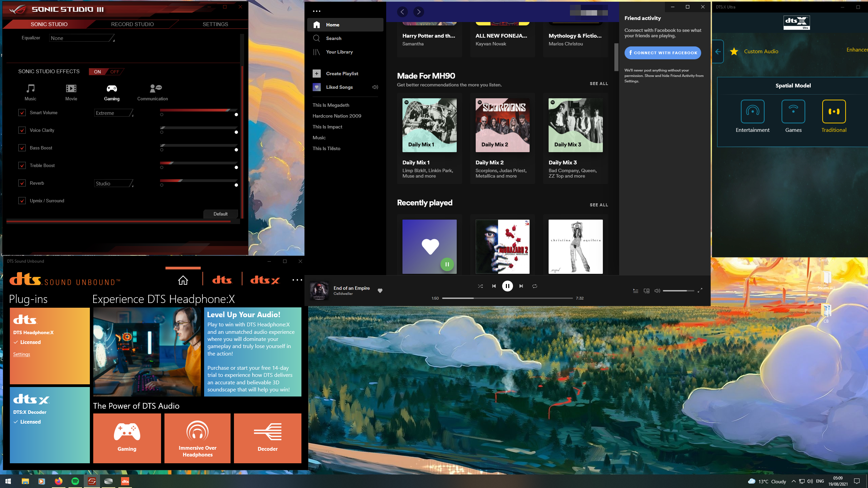Select Games spatial model in DTS:X Ultra
Screen dimensions: 868x488
[793, 111]
